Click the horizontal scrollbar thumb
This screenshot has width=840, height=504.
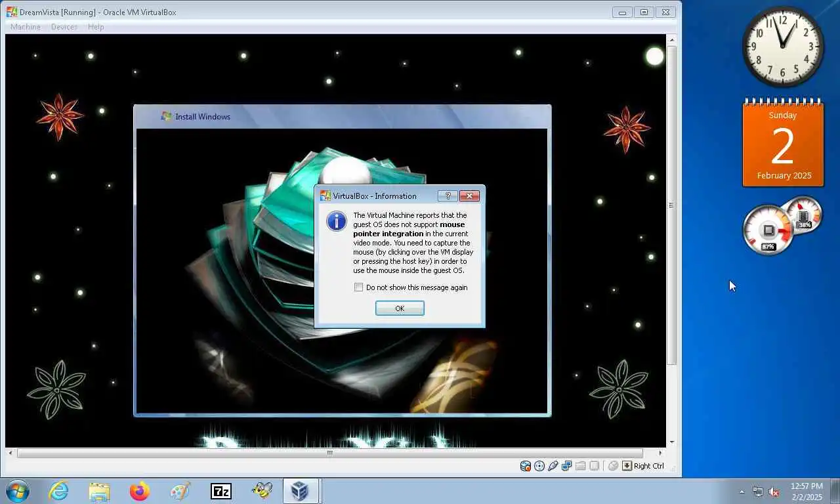point(330,453)
